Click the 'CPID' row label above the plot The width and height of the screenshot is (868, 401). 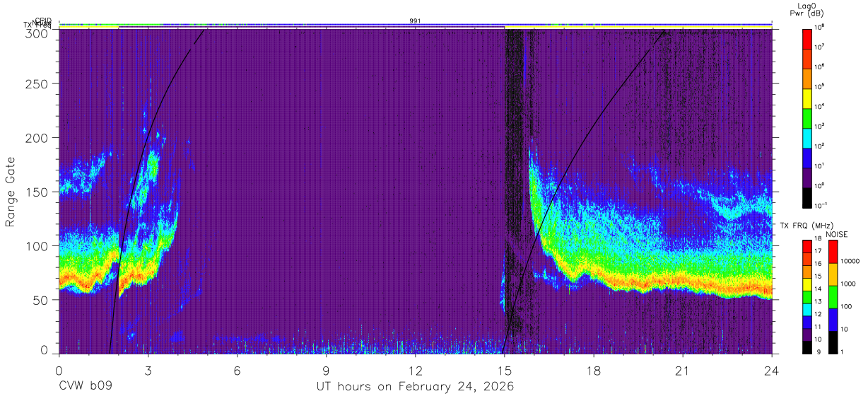tap(44, 21)
